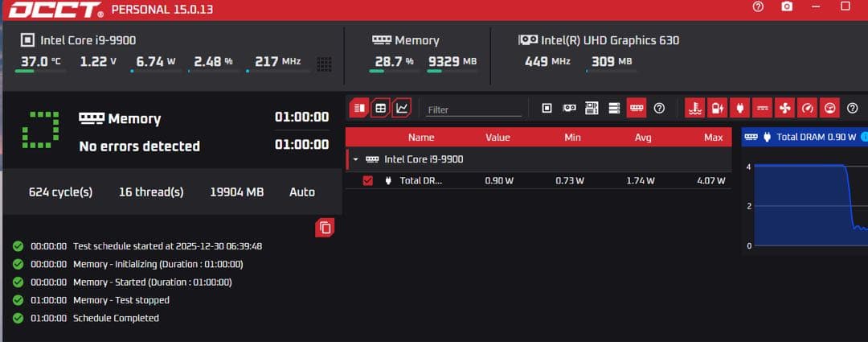The image size is (868, 342).
Task: Select the memory usage 28.7 % reading
Action: (394, 61)
